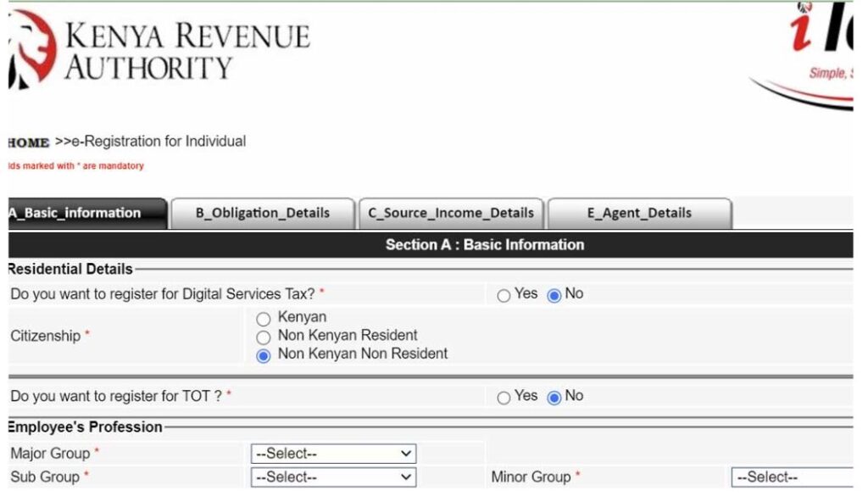
Task: Switch to the A_Basic_information tab
Action: point(85,213)
